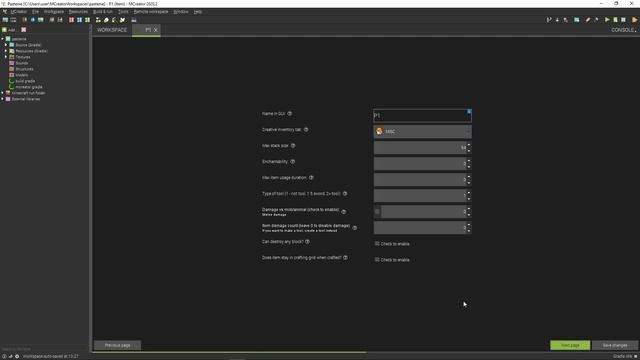Collapse the pasteme root tree node
Image resolution: width=640 pixels, height=360 pixels.
(x=3, y=39)
